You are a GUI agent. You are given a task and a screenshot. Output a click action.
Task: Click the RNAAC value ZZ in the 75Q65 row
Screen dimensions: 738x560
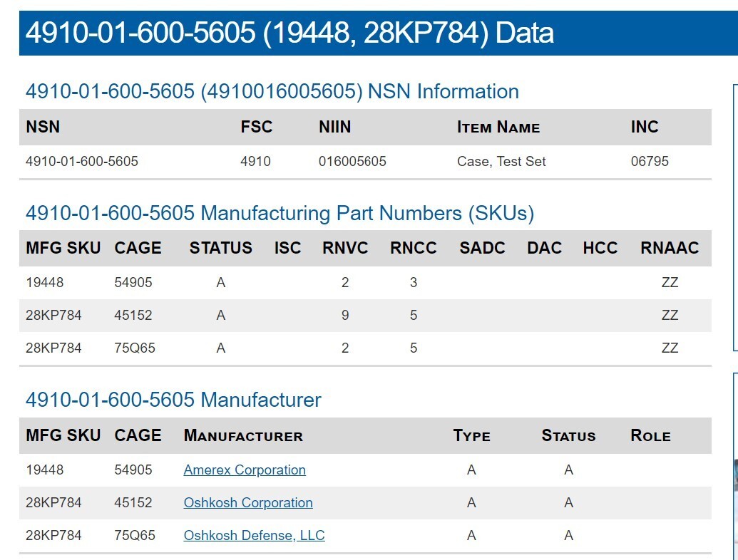[670, 348]
